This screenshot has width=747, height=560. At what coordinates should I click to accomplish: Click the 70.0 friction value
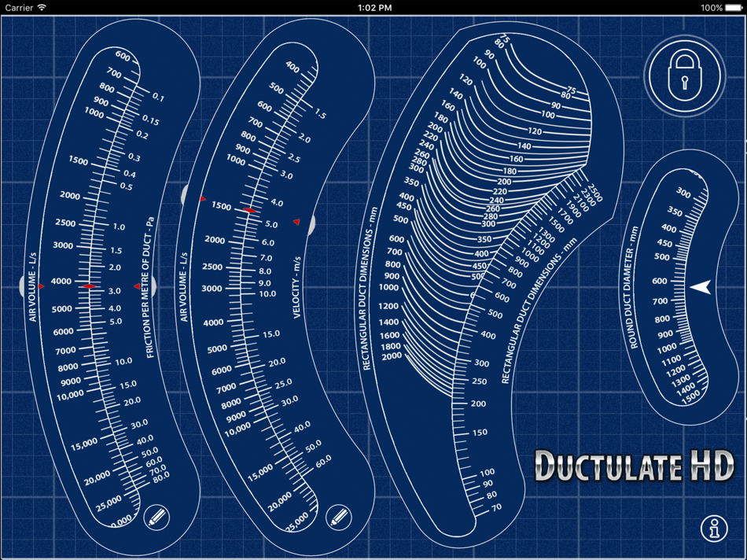tap(158, 470)
